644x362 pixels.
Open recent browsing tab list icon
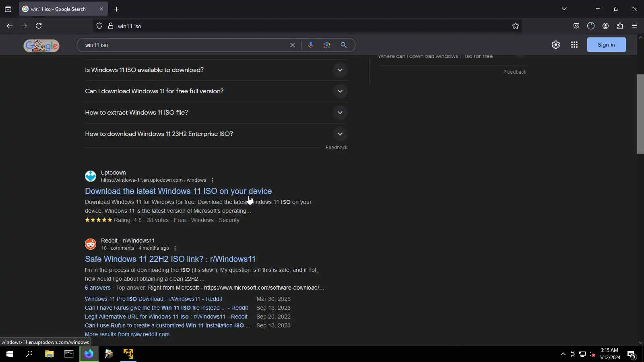pos(8,9)
